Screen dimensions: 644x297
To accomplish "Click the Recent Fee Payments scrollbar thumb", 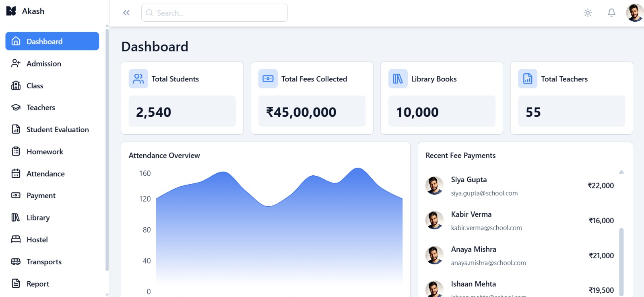I will tap(621, 262).
